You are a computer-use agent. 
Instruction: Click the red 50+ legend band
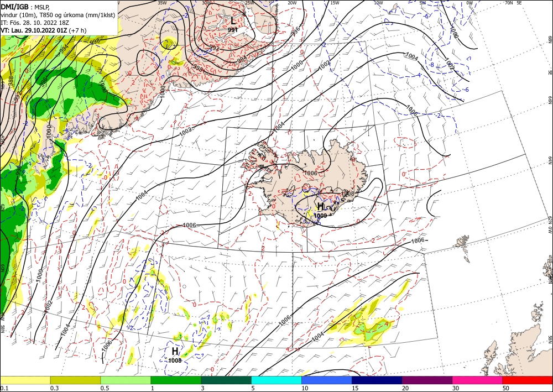[x=528, y=380]
